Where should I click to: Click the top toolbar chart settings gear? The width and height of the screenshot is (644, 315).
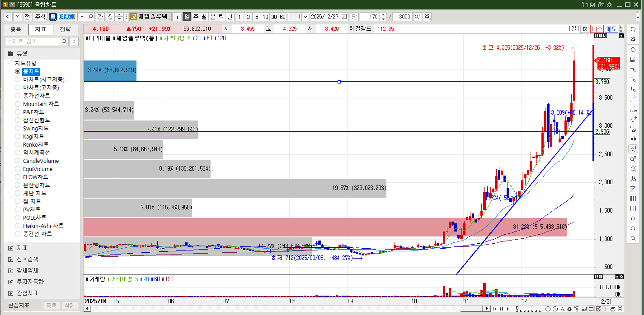click(x=427, y=17)
